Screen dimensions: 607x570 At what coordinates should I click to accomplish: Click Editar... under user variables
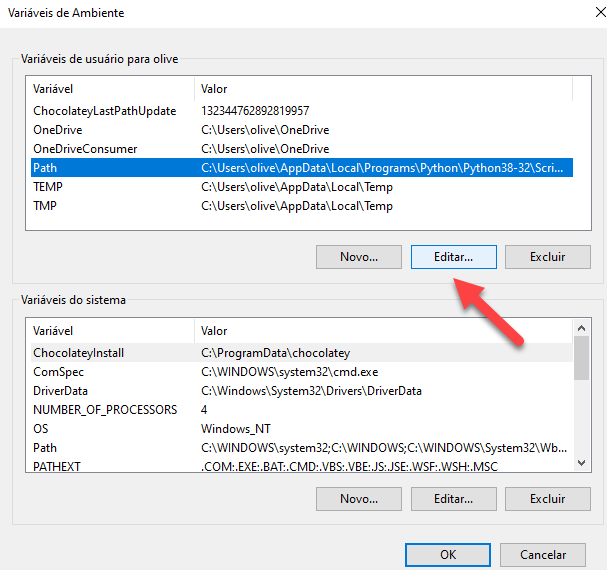pos(454,257)
